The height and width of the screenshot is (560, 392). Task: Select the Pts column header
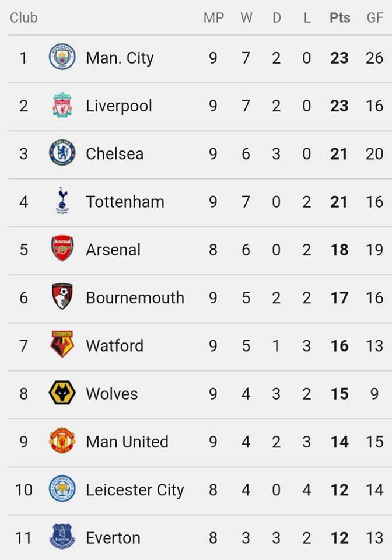(x=340, y=17)
